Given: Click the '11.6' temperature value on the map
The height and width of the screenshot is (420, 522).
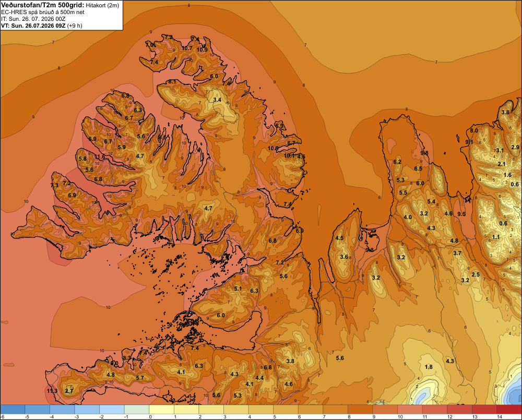Looking at the screenshot, I should click(100, 157).
